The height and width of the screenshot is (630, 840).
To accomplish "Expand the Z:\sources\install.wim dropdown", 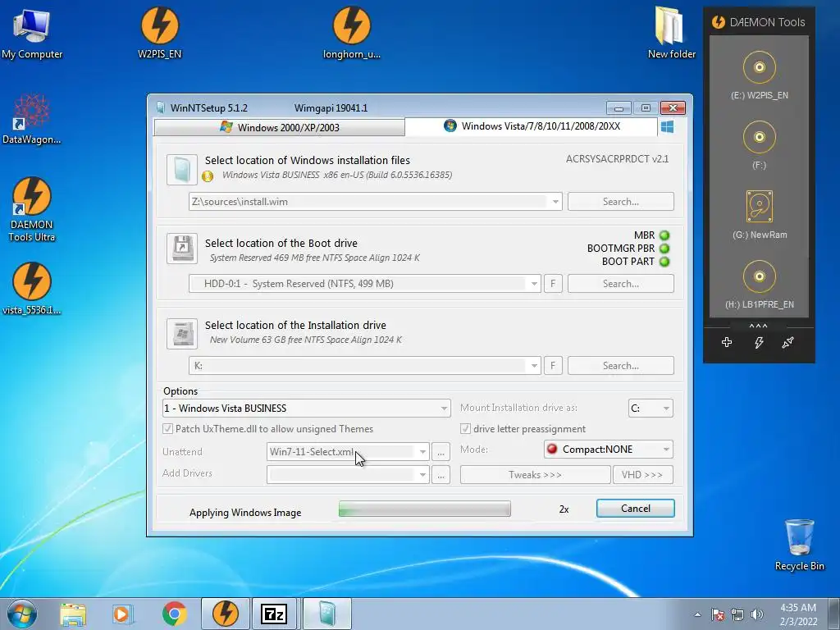I will point(555,202).
